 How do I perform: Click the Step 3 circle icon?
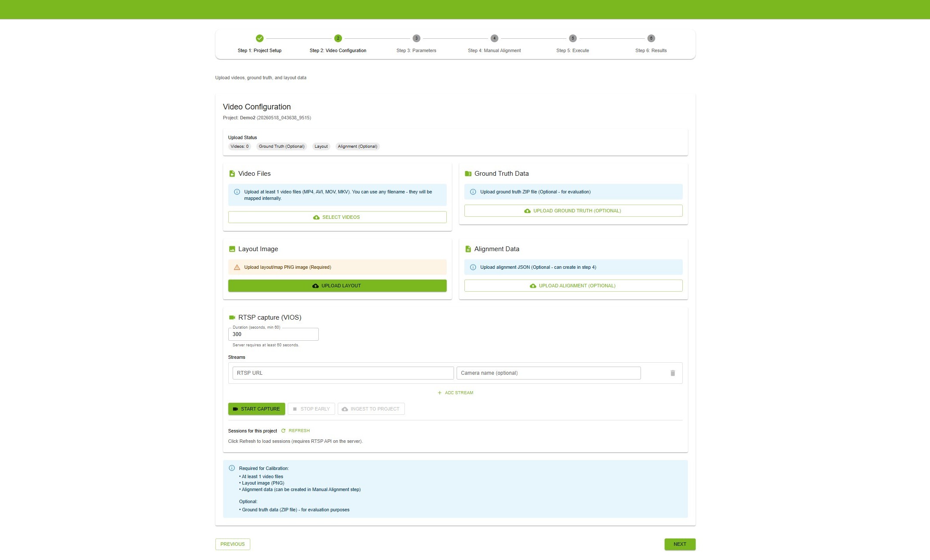point(416,38)
